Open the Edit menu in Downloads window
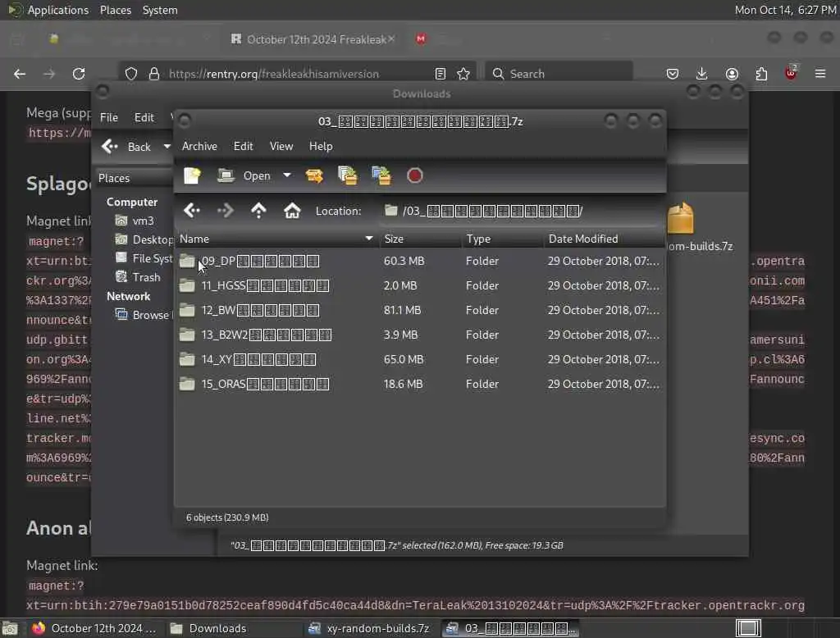The width and height of the screenshot is (840, 638). click(x=144, y=117)
